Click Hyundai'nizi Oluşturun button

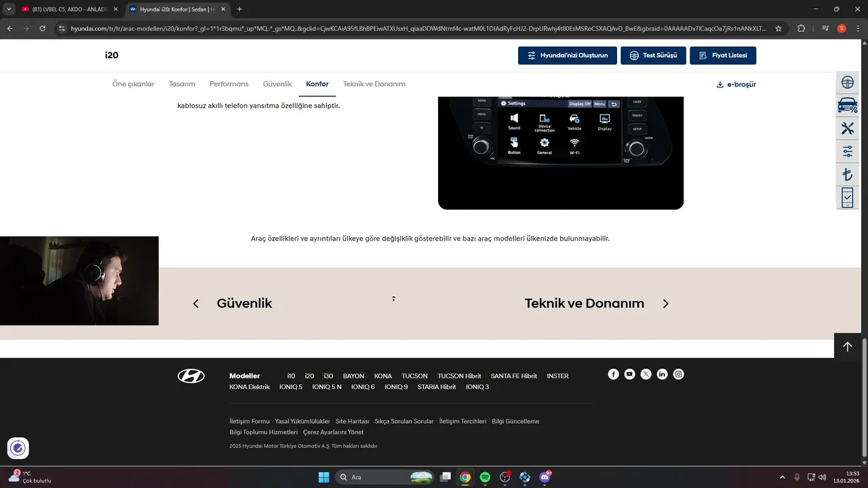[567, 56]
